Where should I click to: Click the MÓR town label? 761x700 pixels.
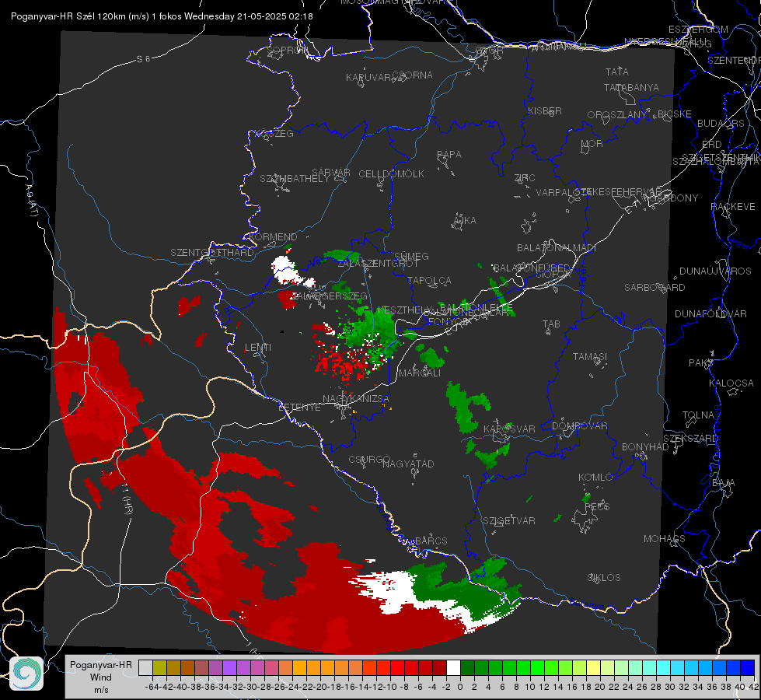(592, 144)
